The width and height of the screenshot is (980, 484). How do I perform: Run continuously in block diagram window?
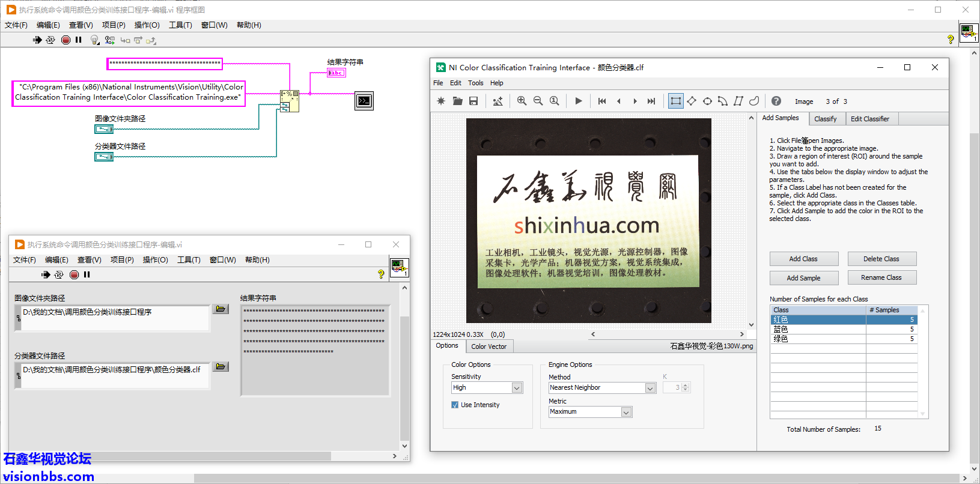(x=50, y=40)
